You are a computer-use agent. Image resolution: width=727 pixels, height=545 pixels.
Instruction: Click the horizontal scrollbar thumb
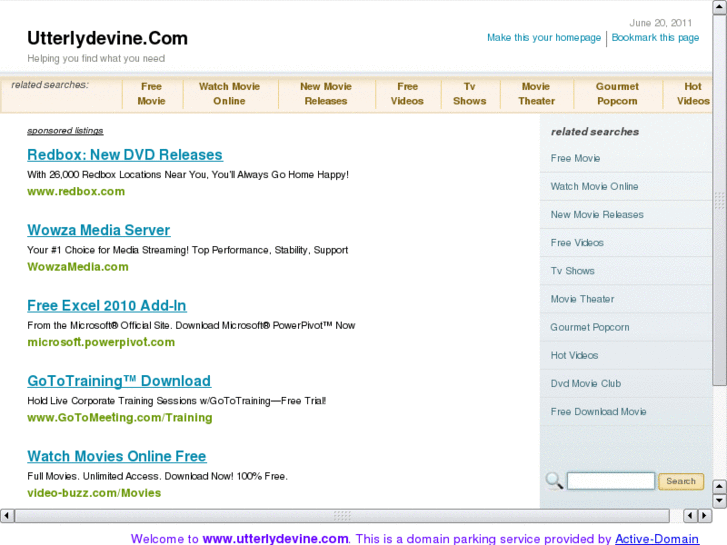342,515
